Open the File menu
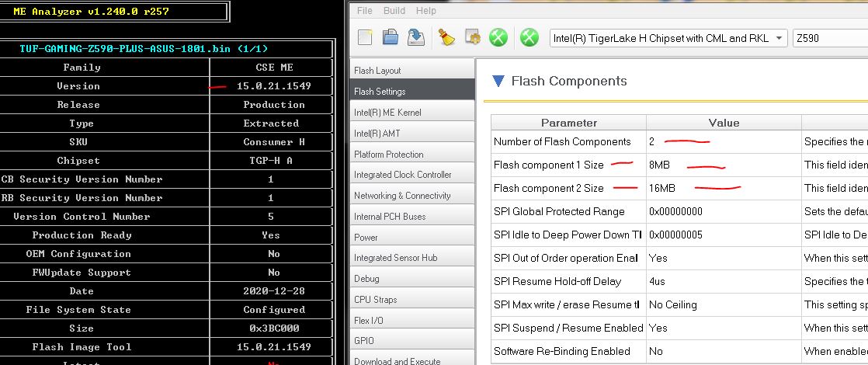The width and height of the screenshot is (868, 365). 365,11
